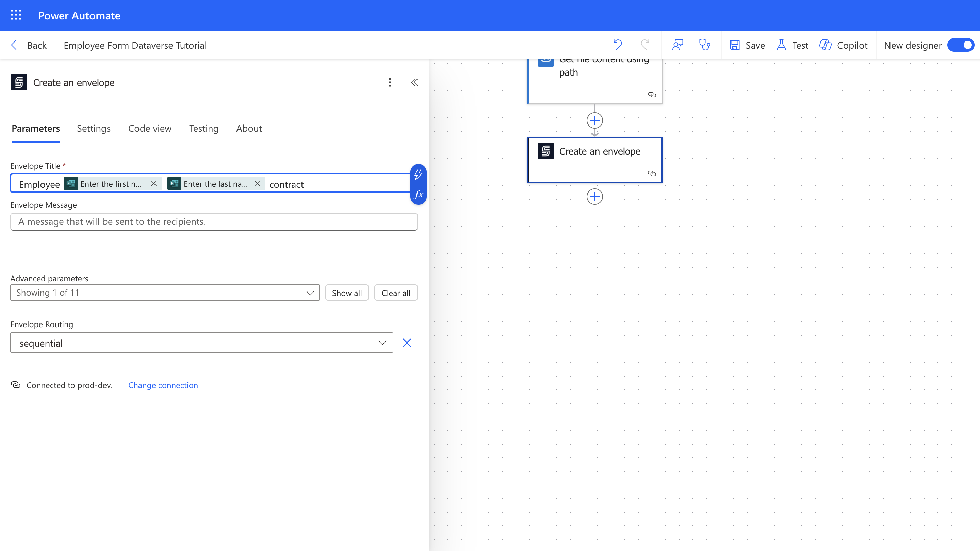Remove the Envelope Routing parameter
The image size is (980, 551).
tap(407, 343)
